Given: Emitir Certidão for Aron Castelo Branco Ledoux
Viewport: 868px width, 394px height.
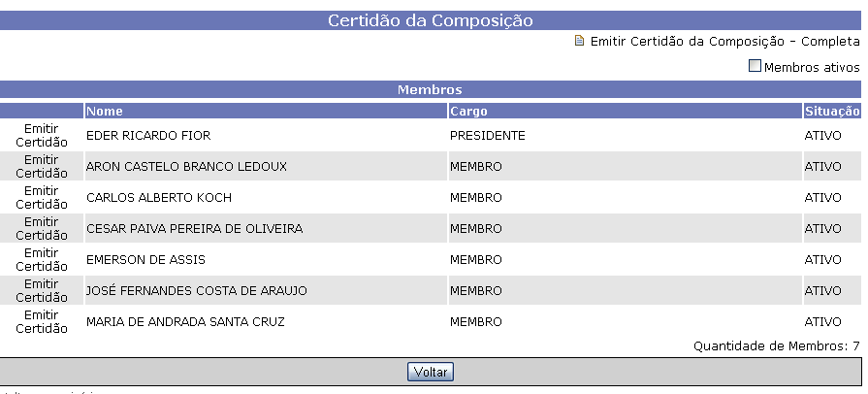Looking at the screenshot, I should tap(42, 166).
